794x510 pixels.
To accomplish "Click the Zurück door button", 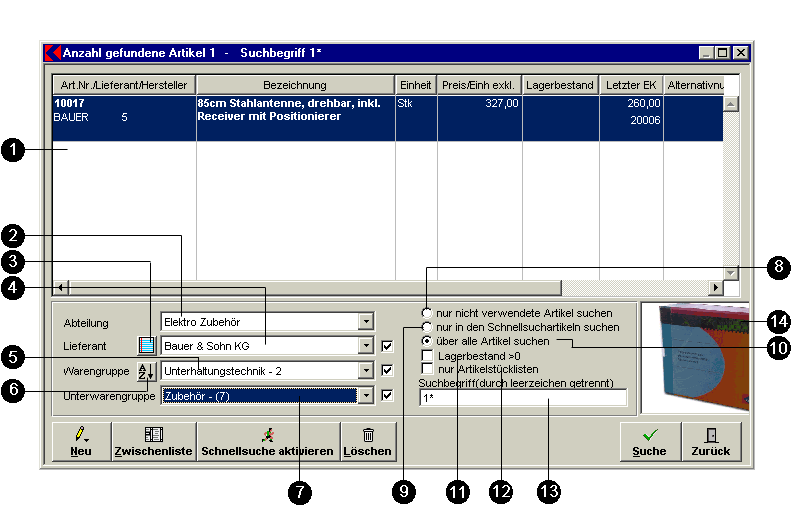I will point(711,442).
